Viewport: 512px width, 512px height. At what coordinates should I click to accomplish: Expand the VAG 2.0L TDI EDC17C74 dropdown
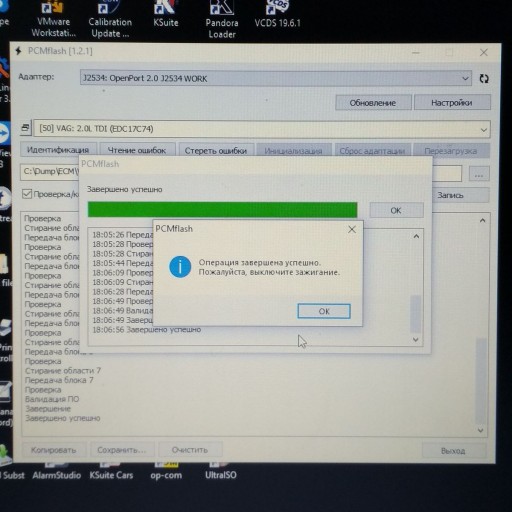[484, 130]
